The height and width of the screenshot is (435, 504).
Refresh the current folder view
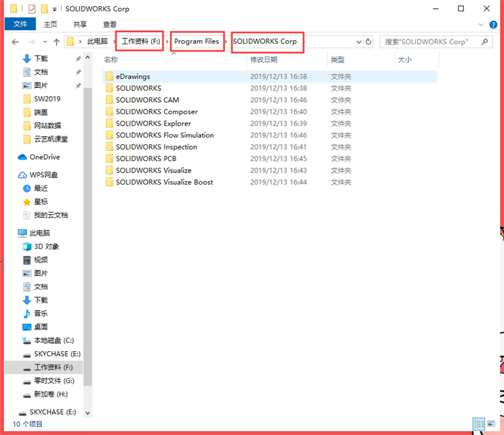(x=368, y=42)
